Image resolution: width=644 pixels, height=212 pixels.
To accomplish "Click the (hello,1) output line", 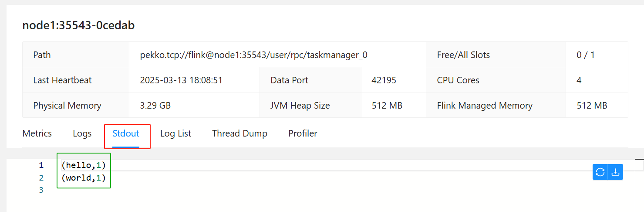I will [84, 165].
